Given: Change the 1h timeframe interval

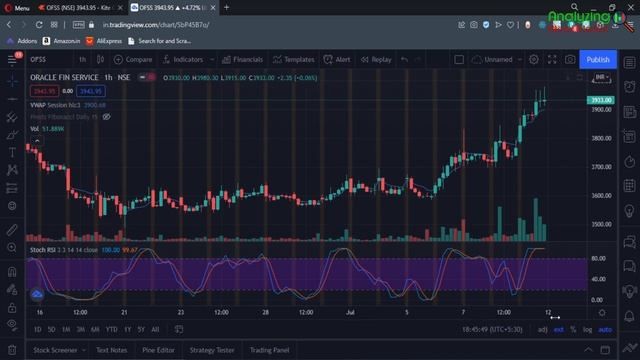Looking at the screenshot, I should tap(82, 60).
